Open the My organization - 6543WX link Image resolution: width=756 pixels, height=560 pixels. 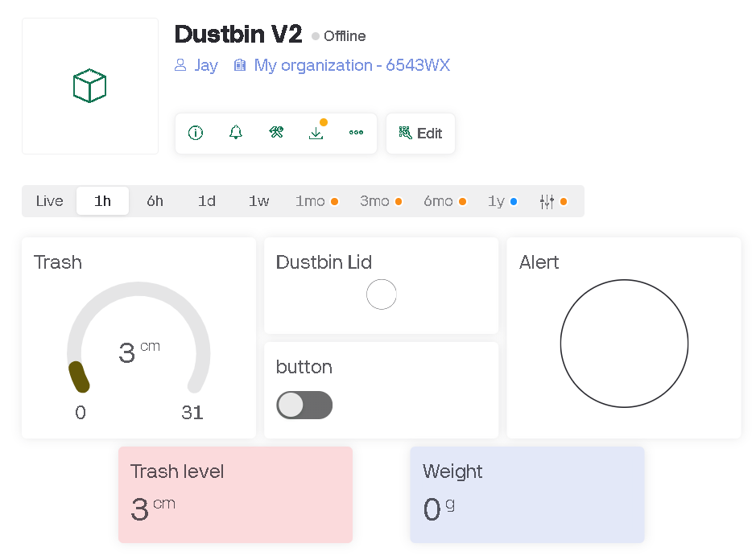tap(352, 65)
